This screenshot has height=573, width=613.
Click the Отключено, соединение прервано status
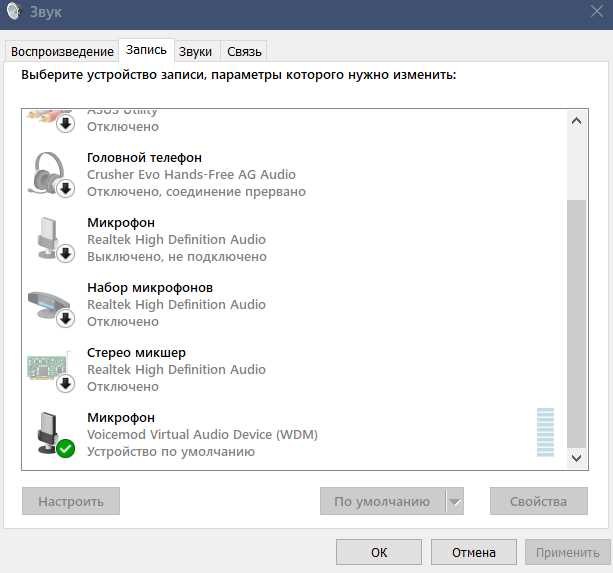[x=196, y=192]
